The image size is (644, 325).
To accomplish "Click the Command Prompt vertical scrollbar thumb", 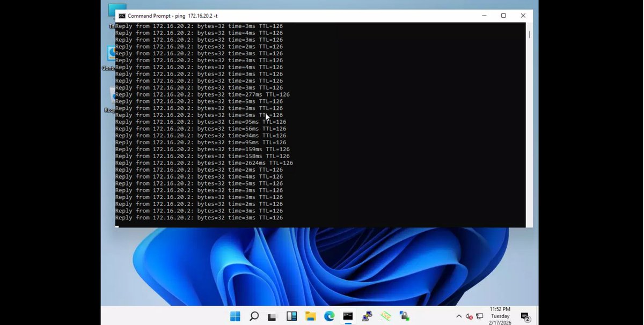I will pos(529,34).
